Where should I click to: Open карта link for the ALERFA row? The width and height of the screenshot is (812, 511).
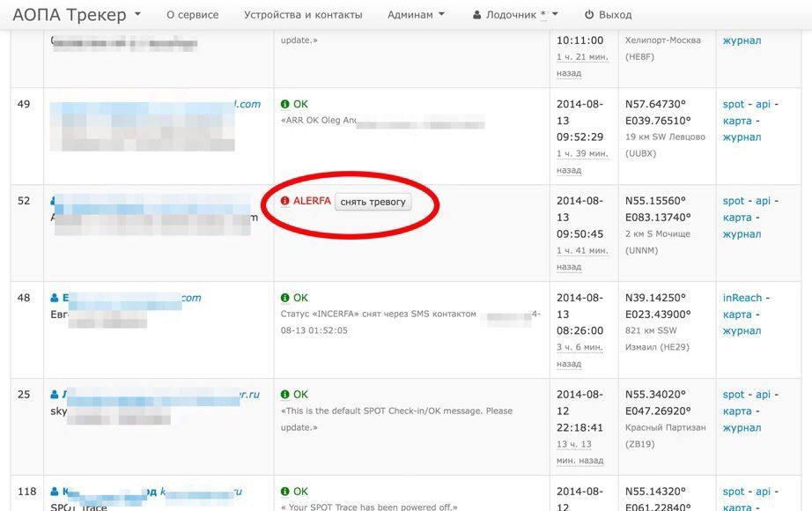pyautogui.click(x=737, y=218)
